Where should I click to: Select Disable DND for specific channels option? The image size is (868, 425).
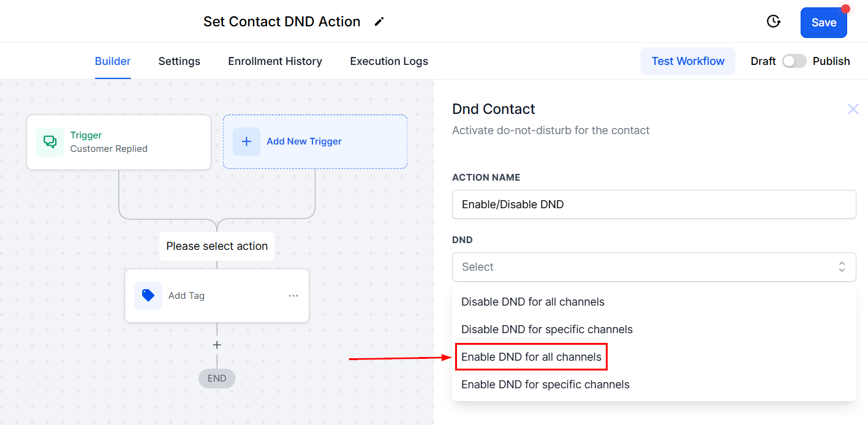point(546,329)
